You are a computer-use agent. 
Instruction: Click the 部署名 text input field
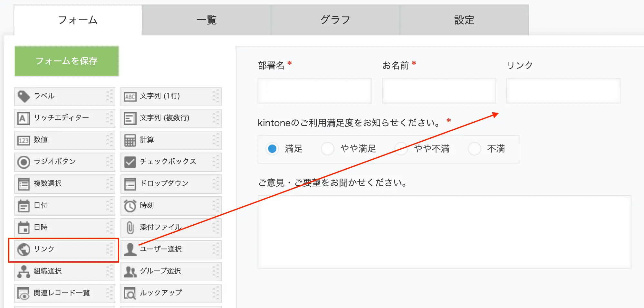pos(314,91)
